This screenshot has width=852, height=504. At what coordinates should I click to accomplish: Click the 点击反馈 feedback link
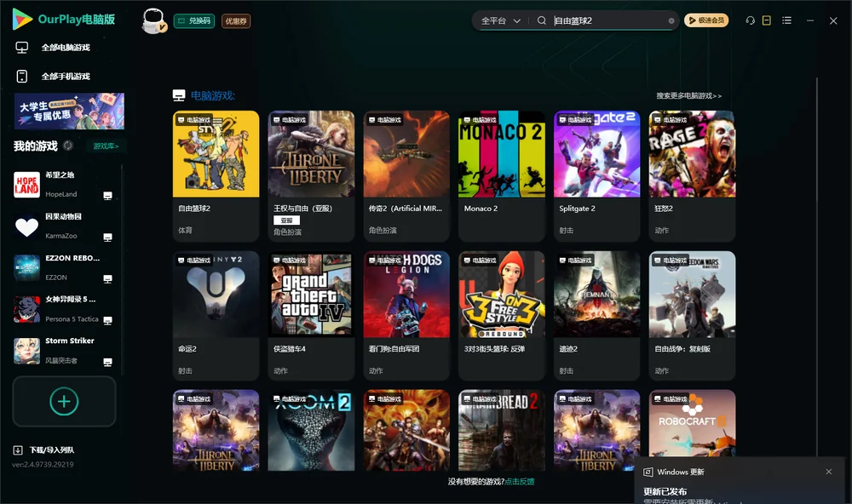tap(520, 481)
